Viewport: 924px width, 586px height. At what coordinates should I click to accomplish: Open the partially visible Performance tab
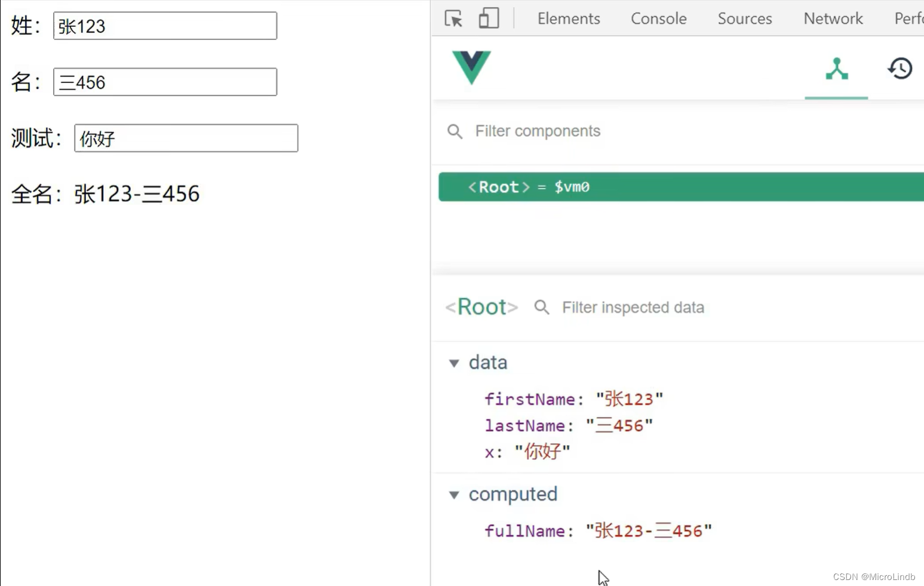[x=908, y=19]
